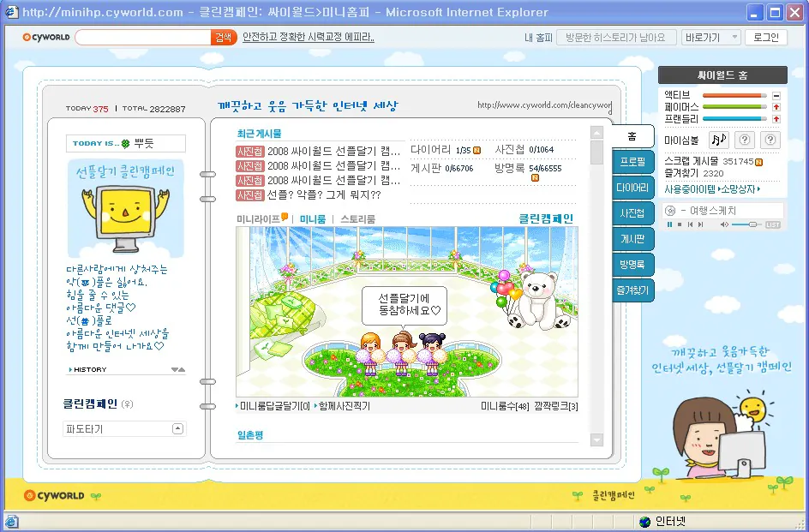Open the 다이어리 1/35 link
The image size is (809, 532).
coord(440,150)
